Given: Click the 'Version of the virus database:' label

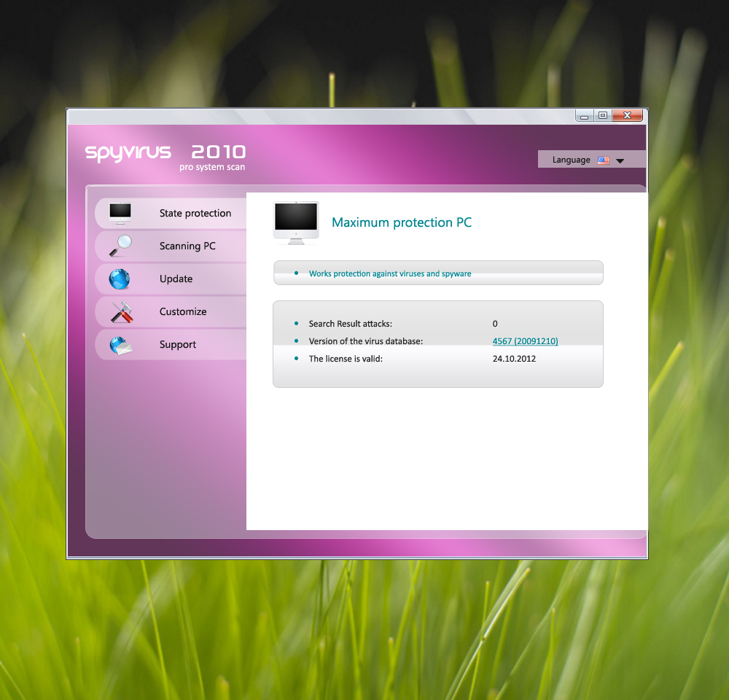Looking at the screenshot, I should (x=365, y=341).
